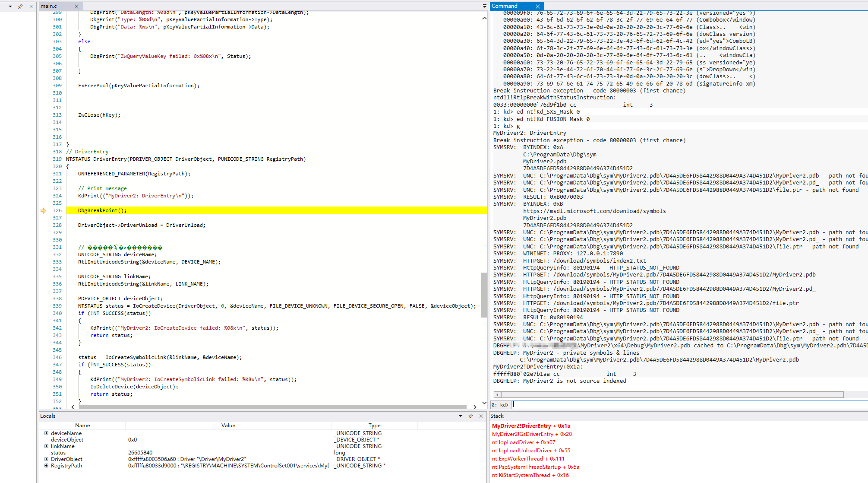Screen dimensions: 868x483
Task: Select the Command window tab
Action: pyautogui.click(x=504, y=6)
